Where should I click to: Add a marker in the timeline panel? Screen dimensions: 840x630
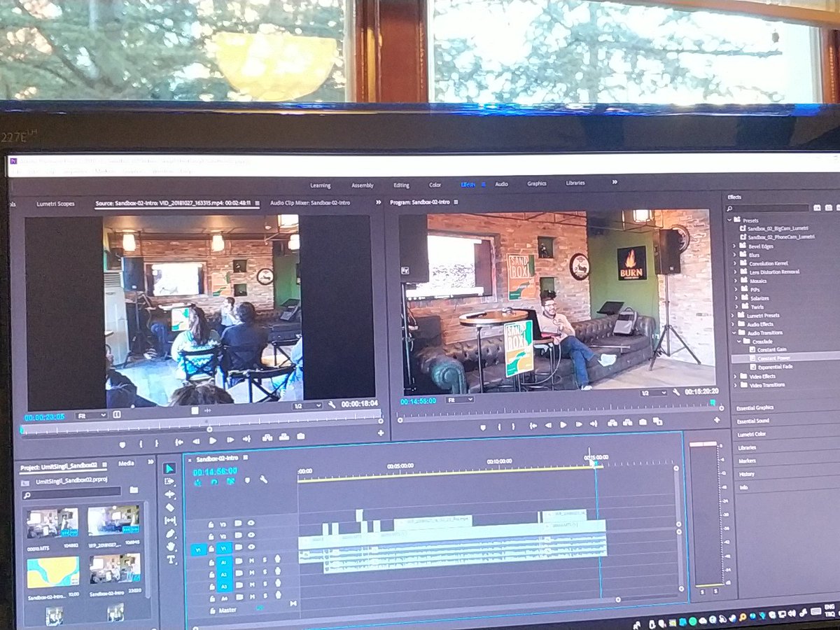(x=246, y=480)
